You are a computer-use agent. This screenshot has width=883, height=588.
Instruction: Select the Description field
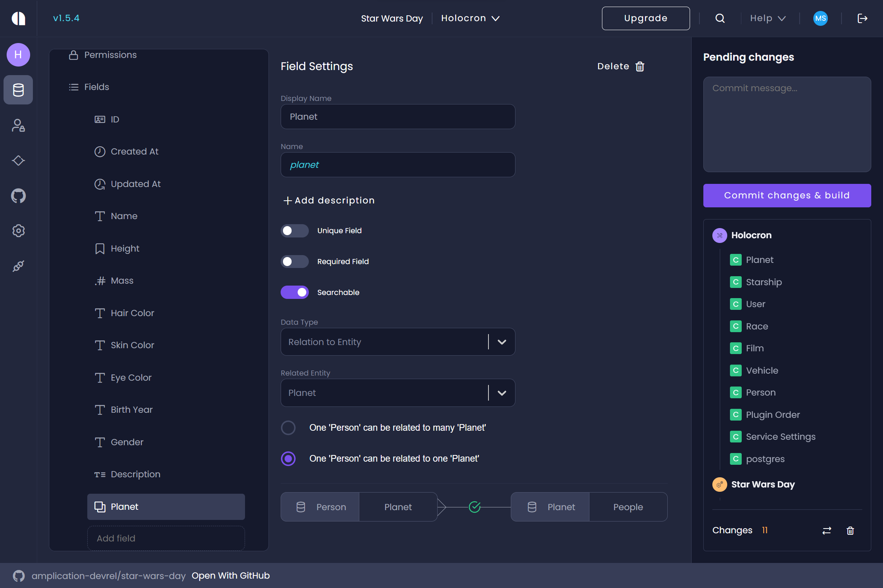tap(166, 475)
